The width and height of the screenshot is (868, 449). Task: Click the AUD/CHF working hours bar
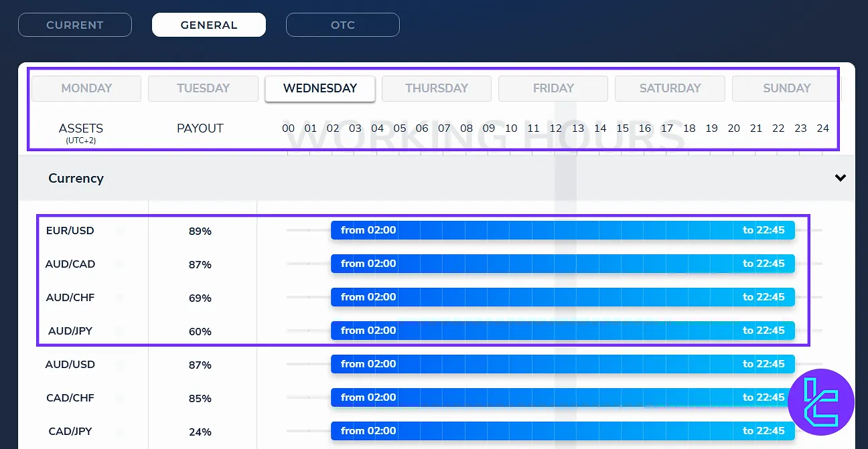coord(563,297)
